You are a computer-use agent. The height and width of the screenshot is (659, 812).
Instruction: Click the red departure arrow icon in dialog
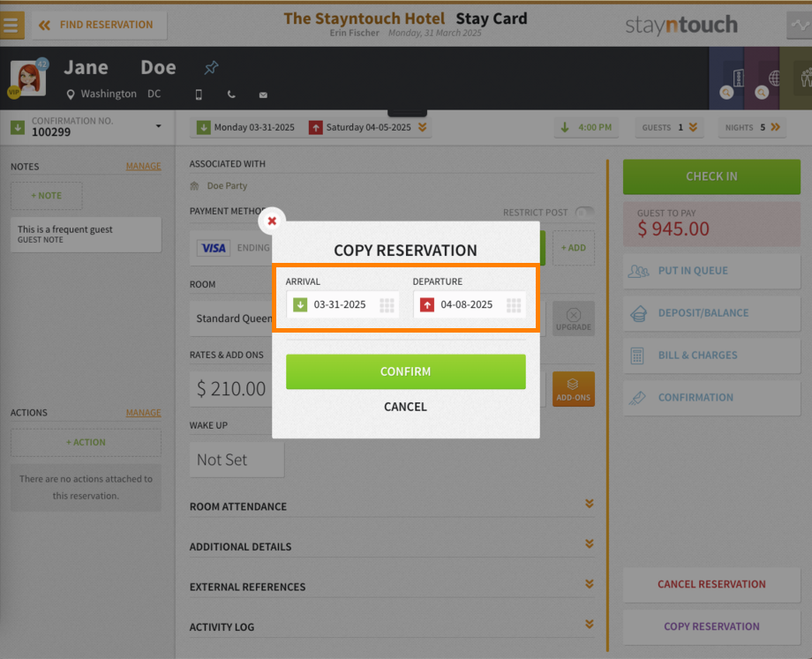pyautogui.click(x=427, y=304)
